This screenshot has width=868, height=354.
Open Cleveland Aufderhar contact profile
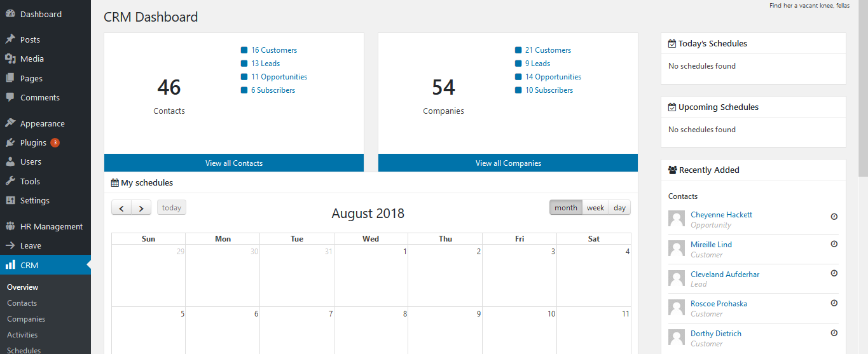[x=725, y=275]
